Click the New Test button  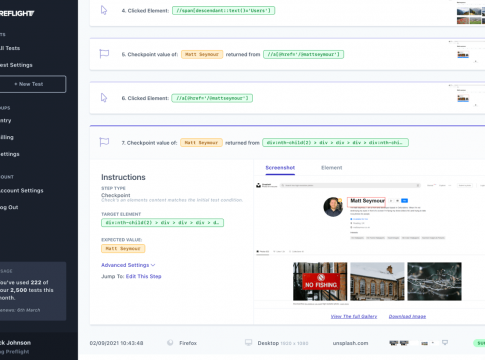click(33, 84)
